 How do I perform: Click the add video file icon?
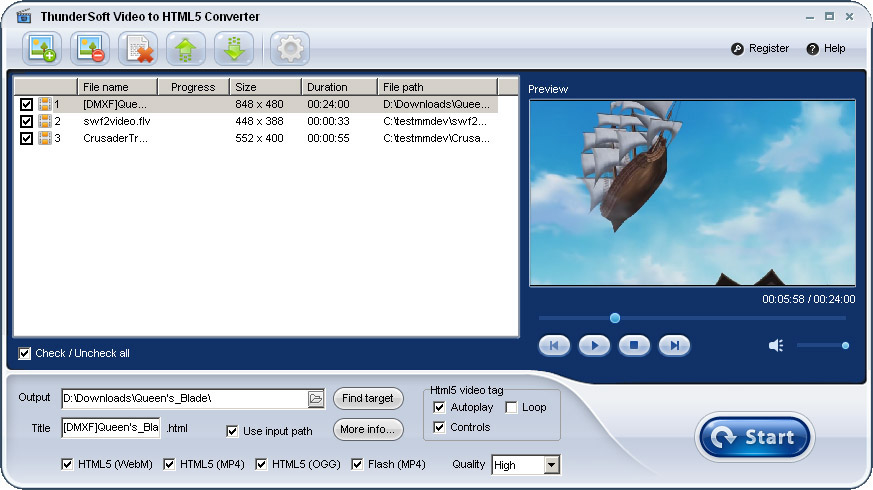pos(42,47)
